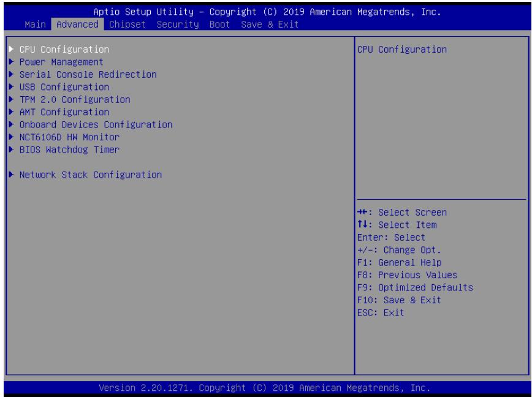Open the Boot tab
The image size is (532, 397).
pyautogui.click(x=219, y=25)
